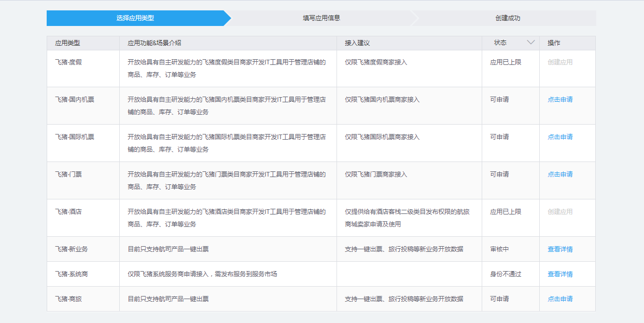Click the 飞猪-度假 description text
This screenshot has width=644, height=323.
coord(227,69)
